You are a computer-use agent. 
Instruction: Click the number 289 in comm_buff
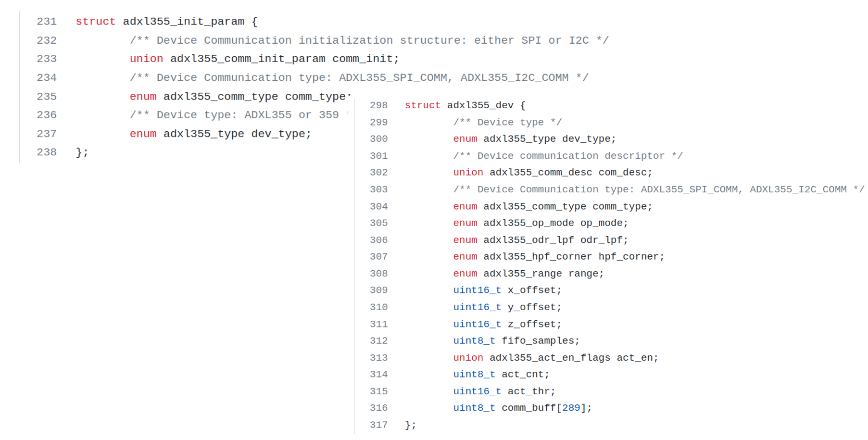pos(571,408)
